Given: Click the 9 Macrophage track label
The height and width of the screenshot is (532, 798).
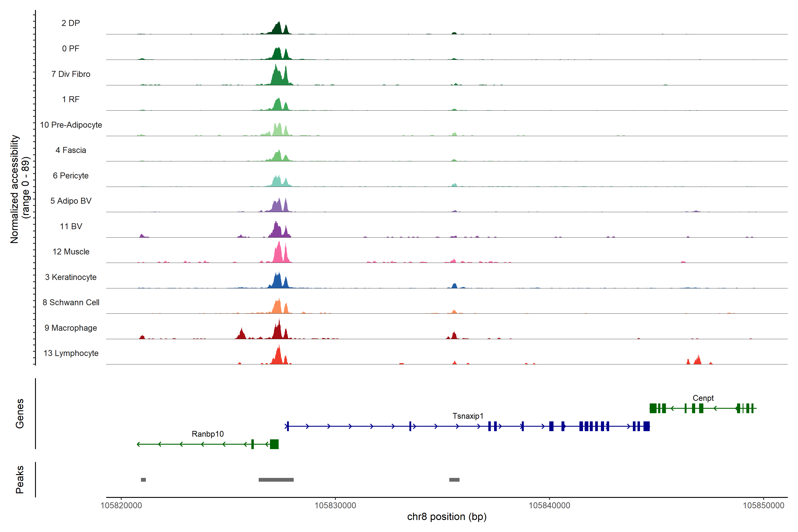Looking at the screenshot, I should 70,328.
